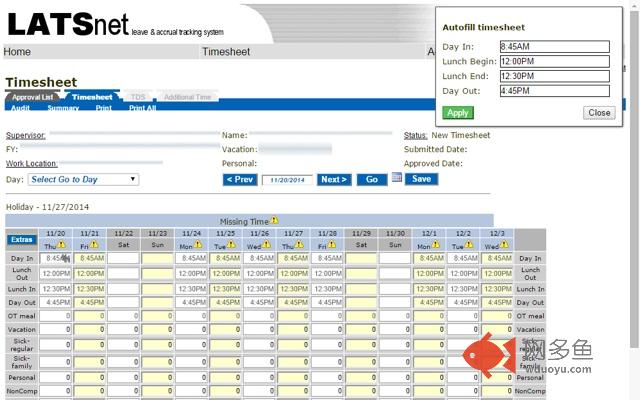This screenshot has height=400, width=640.
Task: Click warning icon on 11/20 Thu column
Action: 60,243
